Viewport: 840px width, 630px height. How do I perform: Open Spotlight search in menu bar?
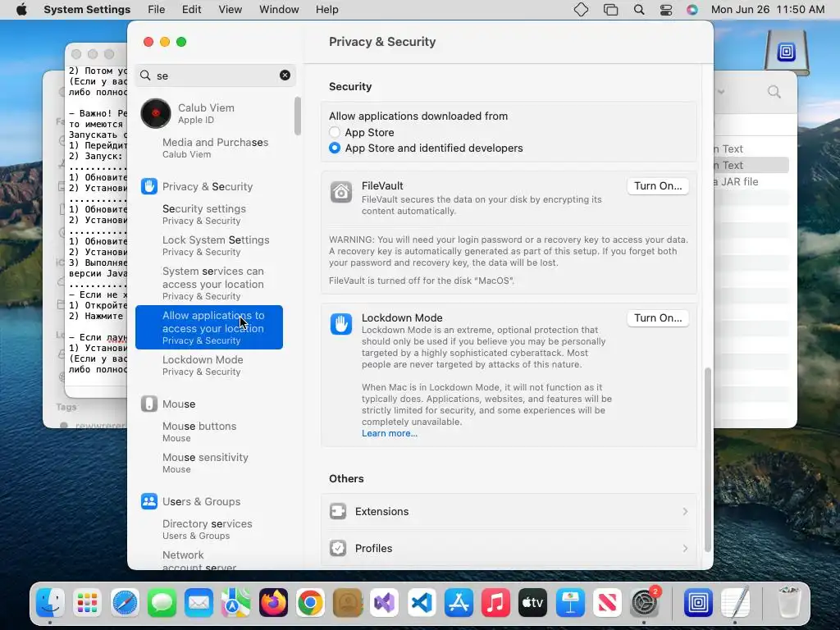point(638,10)
